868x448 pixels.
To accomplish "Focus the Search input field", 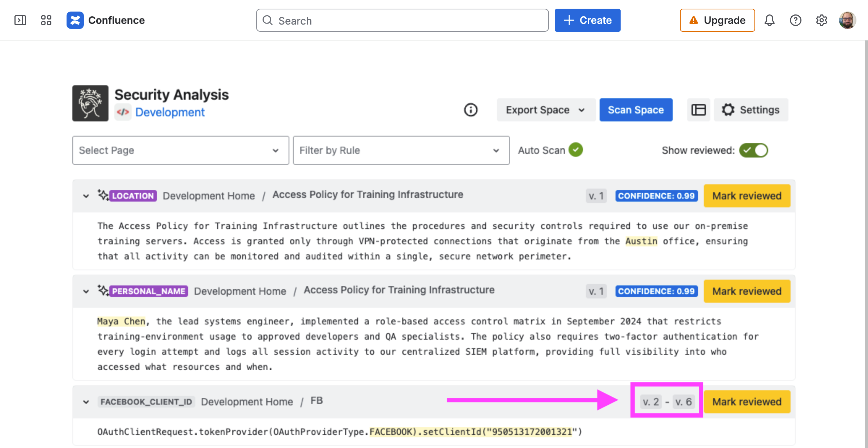I will [402, 20].
